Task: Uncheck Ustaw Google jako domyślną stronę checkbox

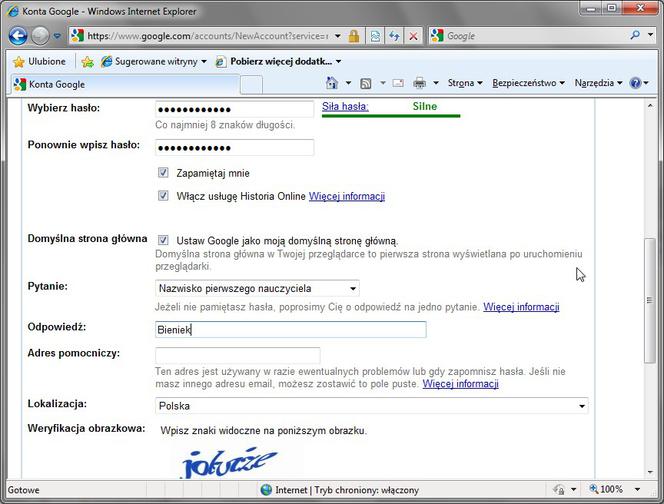Action: (163, 240)
